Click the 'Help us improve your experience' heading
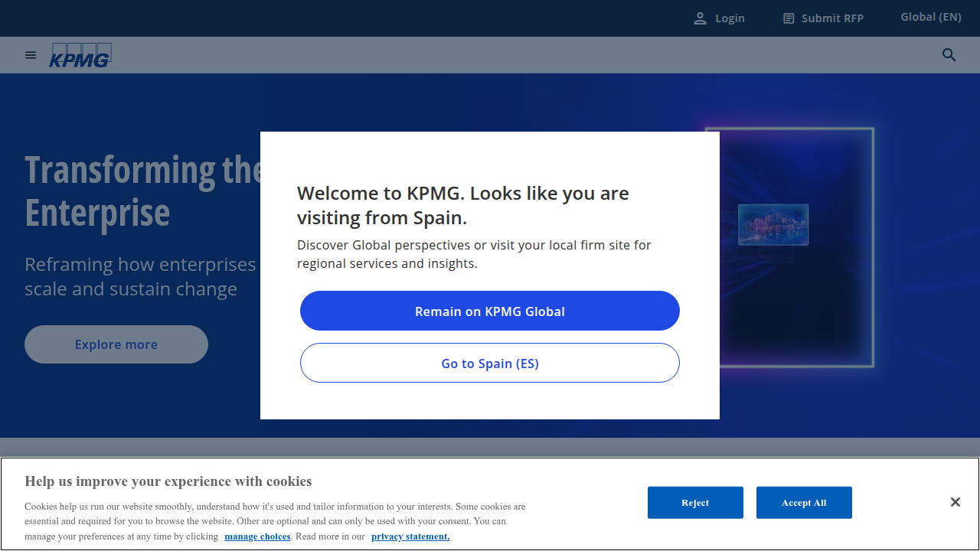Screen dimensions: 980x551 tap(168, 481)
